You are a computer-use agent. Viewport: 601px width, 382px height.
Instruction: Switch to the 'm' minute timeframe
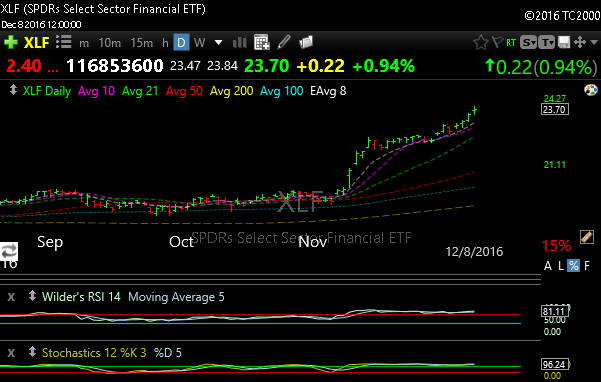coord(84,43)
